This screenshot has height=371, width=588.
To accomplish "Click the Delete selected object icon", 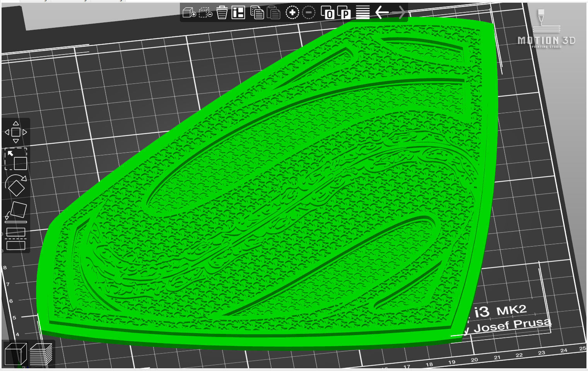I will coord(205,13).
